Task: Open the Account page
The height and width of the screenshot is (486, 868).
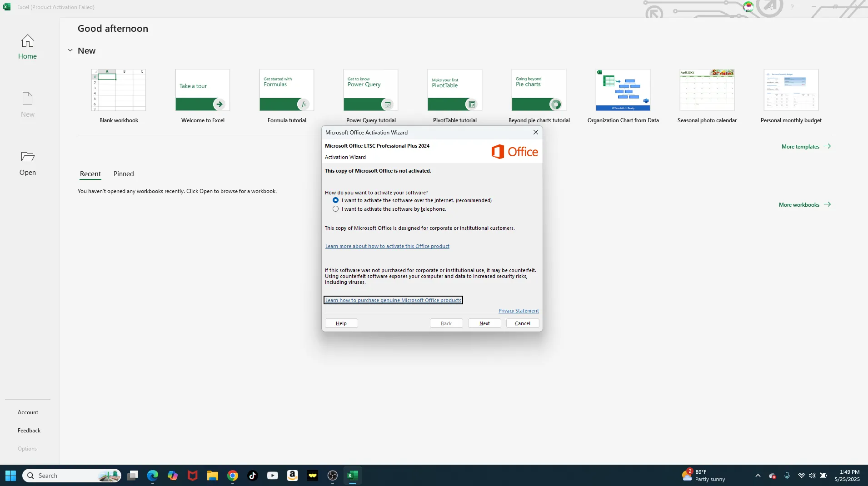Action: tap(28, 412)
